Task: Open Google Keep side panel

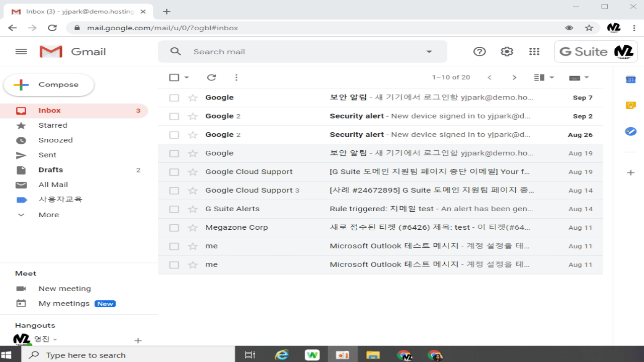Action: [x=630, y=106]
